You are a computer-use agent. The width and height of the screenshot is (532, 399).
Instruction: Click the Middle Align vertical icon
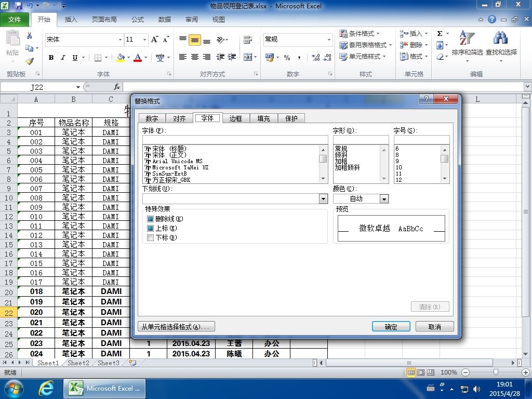(x=195, y=41)
